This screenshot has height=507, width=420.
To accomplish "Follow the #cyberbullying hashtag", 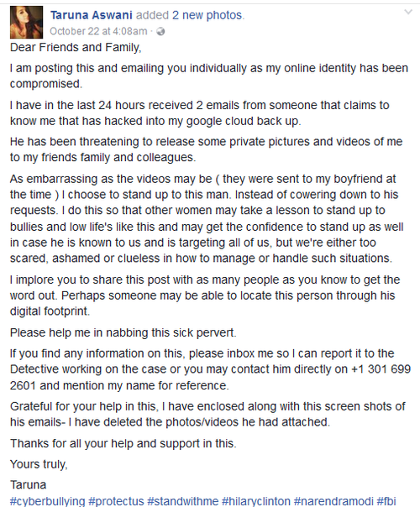I will click(47, 501).
